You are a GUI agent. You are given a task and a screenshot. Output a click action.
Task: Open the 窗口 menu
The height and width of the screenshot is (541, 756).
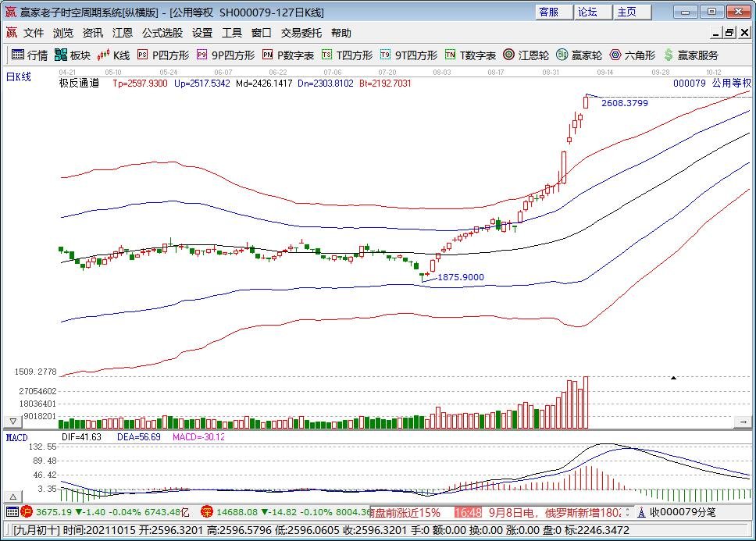click(x=262, y=33)
